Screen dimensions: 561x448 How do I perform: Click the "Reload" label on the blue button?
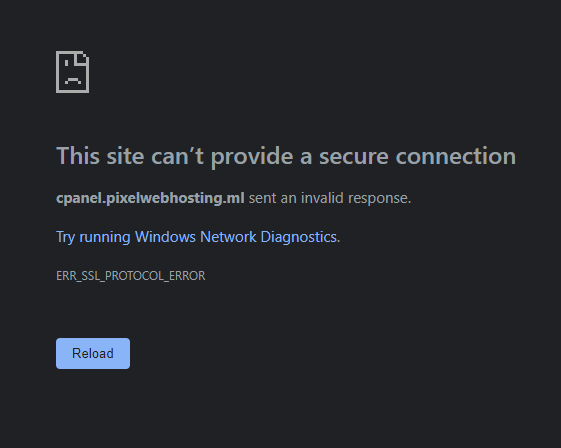(93, 354)
